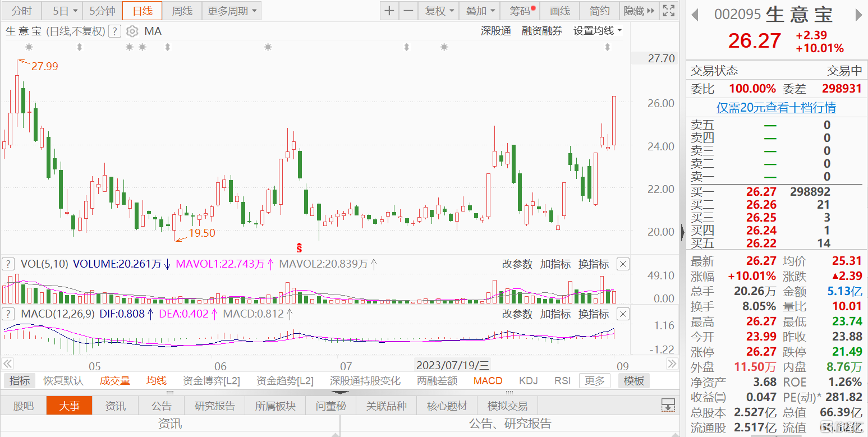Viewport: 868px width, 437px height.
Task: Close the MACD indicator panel
Action: 622,314
